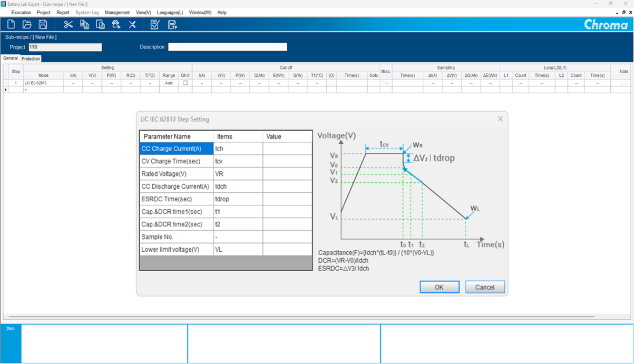The width and height of the screenshot is (634, 364).
Task: Open the Languages(L) menu
Action: pos(169,12)
